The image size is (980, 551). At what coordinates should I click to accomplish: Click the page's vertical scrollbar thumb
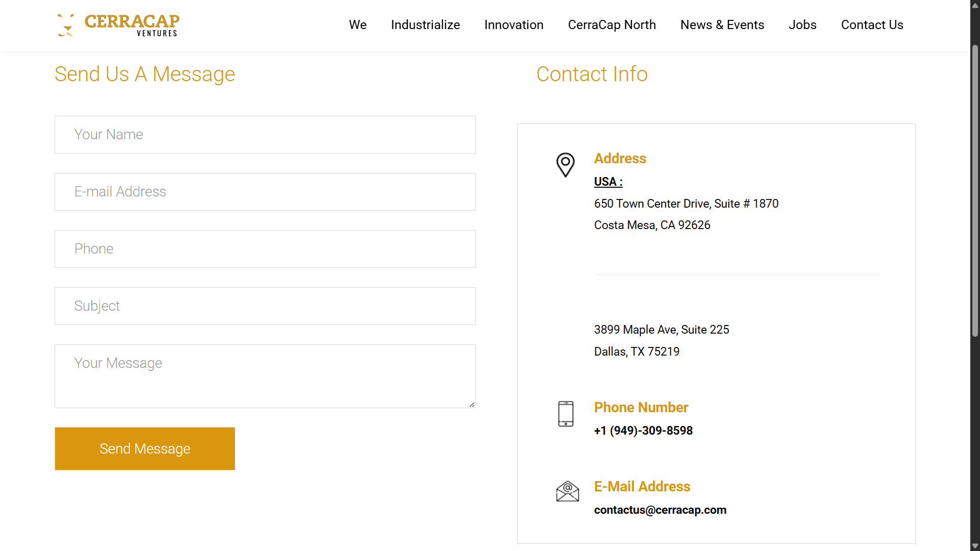[975, 191]
